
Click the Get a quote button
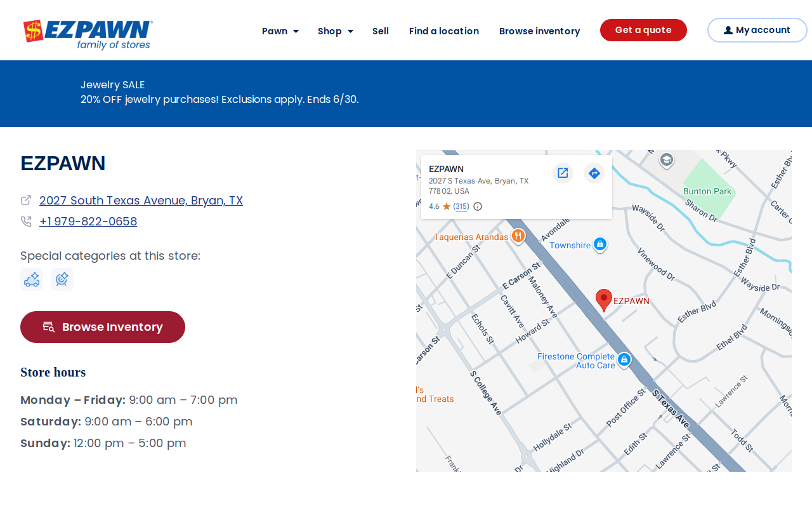pos(643,30)
